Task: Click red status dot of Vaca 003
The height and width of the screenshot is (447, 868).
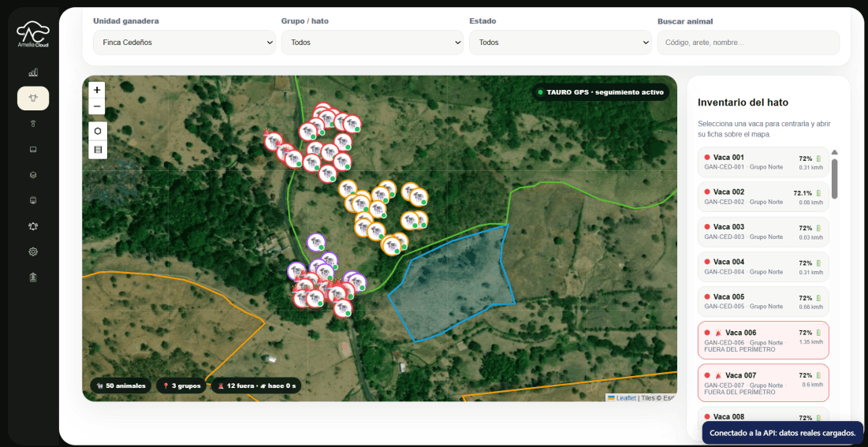Action: 707,226
